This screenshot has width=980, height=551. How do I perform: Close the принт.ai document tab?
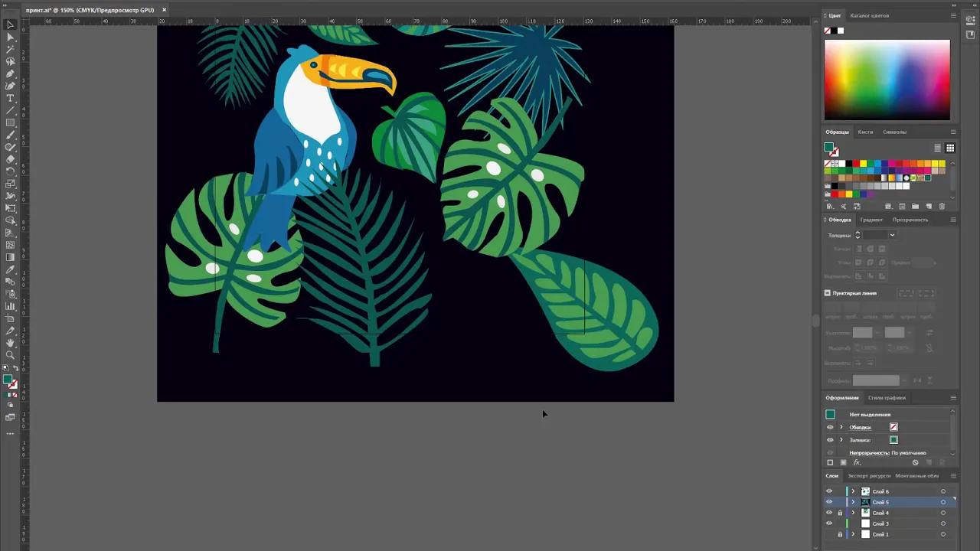(x=164, y=10)
